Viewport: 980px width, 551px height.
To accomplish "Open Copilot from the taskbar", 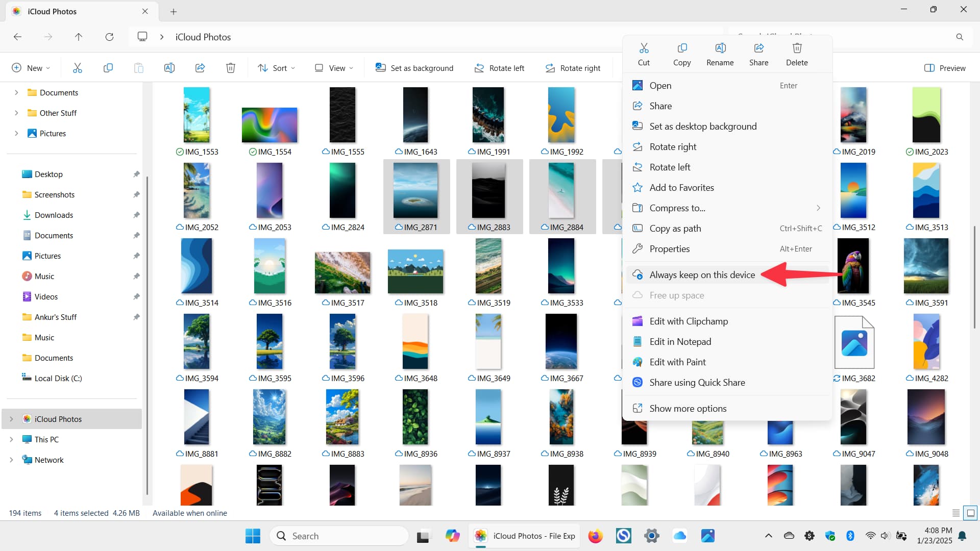I will click(x=452, y=536).
